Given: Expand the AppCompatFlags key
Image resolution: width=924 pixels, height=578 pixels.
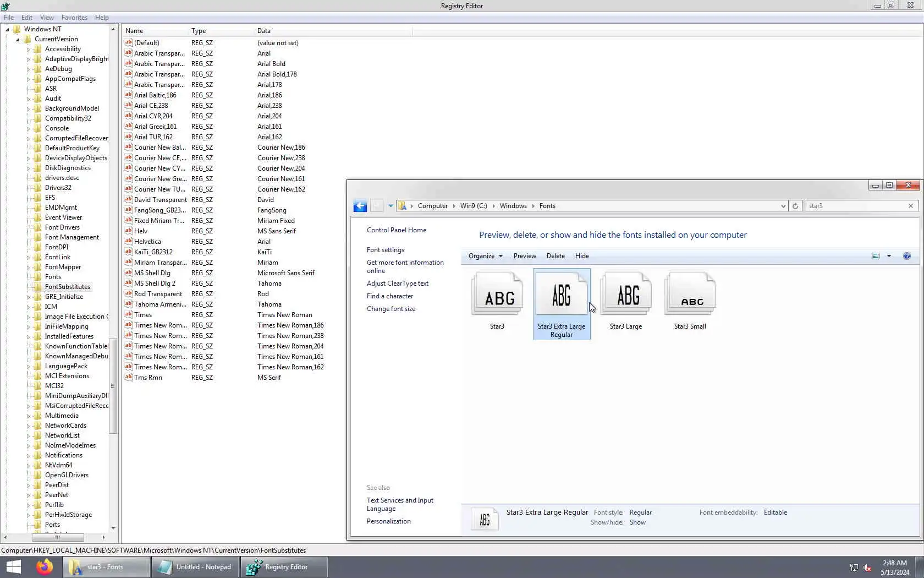Looking at the screenshot, I should [x=28, y=79].
